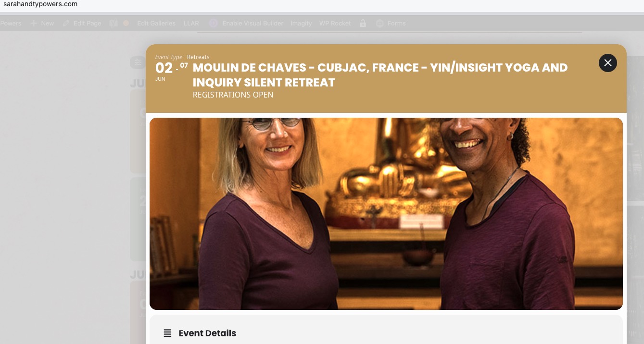Open the Imagify admin menu
The width and height of the screenshot is (644, 344).
pyautogui.click(x=301, y=23)
